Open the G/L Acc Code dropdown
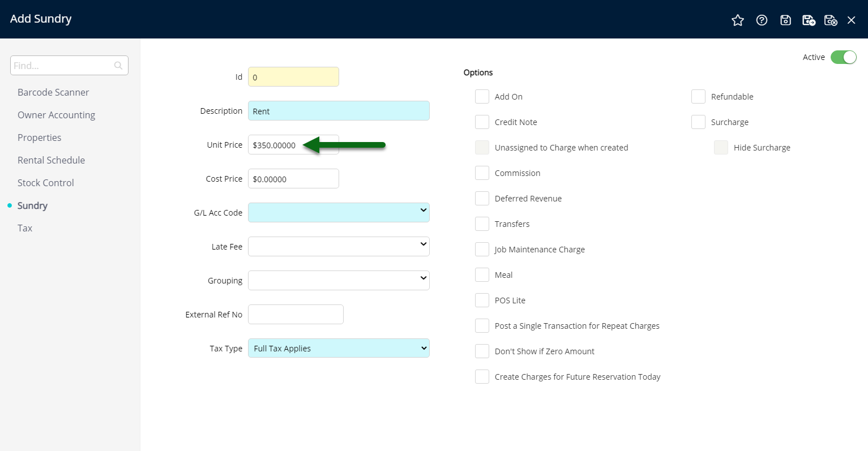868x451 pixels. 339,212
